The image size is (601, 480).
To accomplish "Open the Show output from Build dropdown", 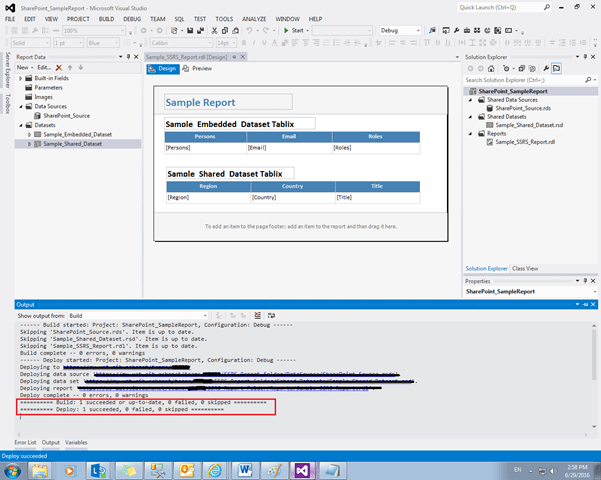I will tap(138, 316).
